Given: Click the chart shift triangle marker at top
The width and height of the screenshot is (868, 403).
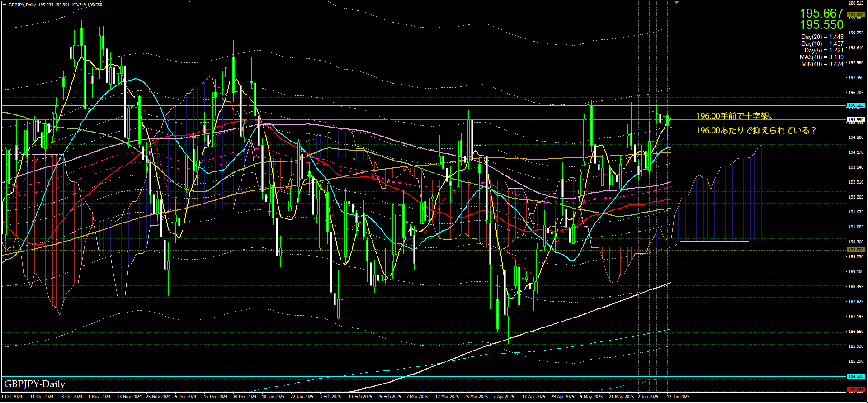Looking at the screenshot, I should pos(676,3).
